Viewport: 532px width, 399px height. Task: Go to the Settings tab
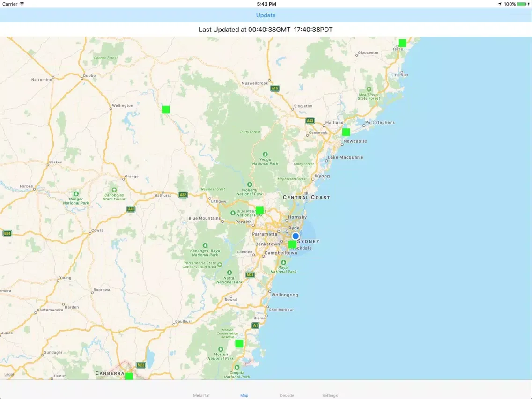tap(330, 395)
